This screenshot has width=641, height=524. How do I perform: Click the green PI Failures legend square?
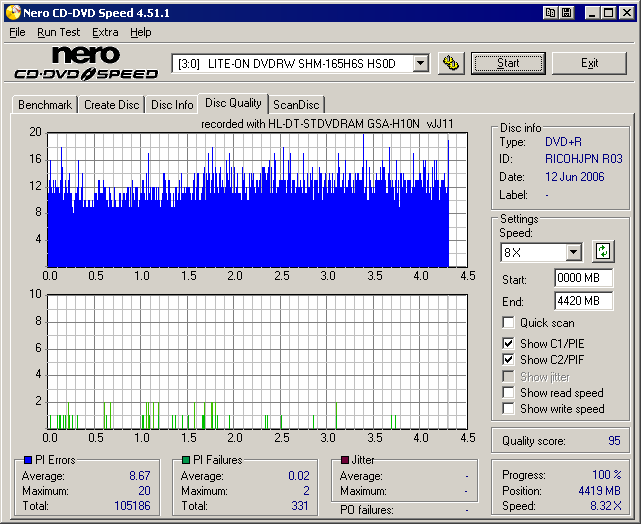(186, 460)
